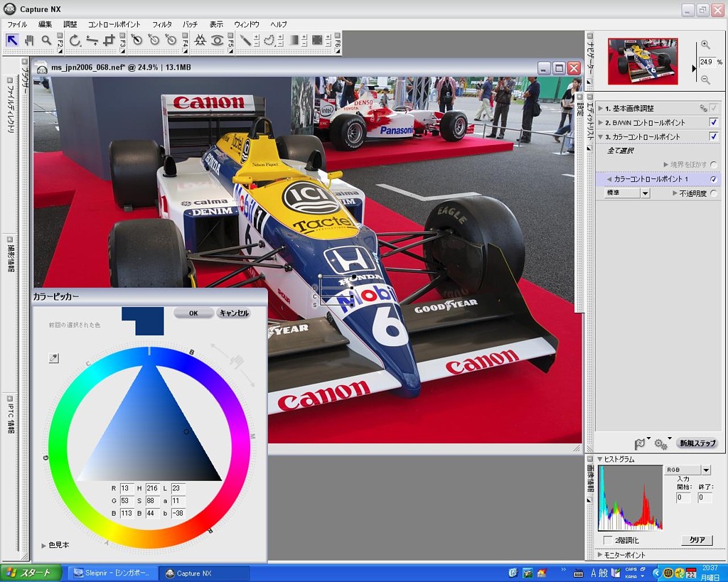The height and width of the screenshot is (582, 728).
Task: Click the OK button in color picker
Action: 193,313
